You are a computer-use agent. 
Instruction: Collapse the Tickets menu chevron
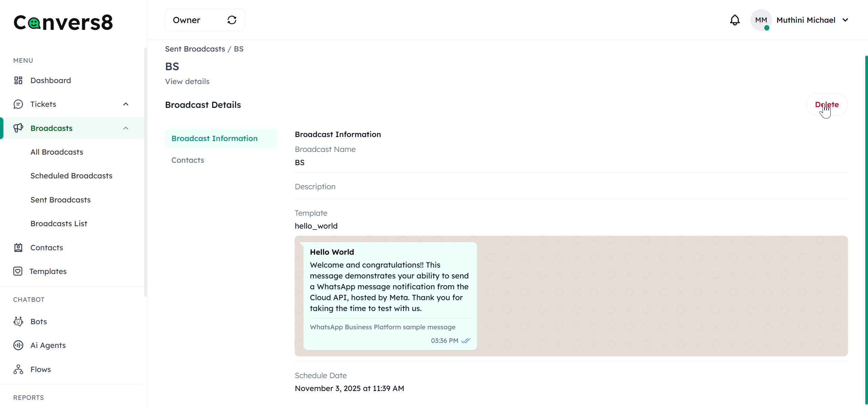pos(126,104)
